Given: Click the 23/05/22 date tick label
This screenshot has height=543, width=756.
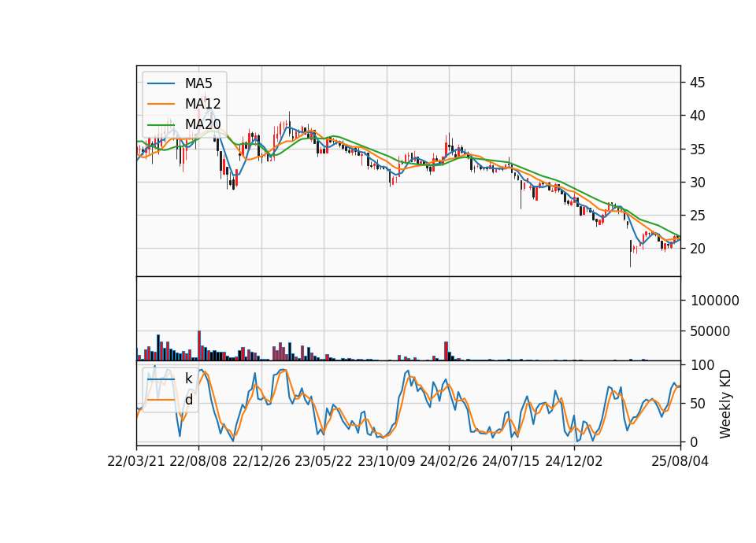Looking at the screenshot, I should tap(324, 461).
